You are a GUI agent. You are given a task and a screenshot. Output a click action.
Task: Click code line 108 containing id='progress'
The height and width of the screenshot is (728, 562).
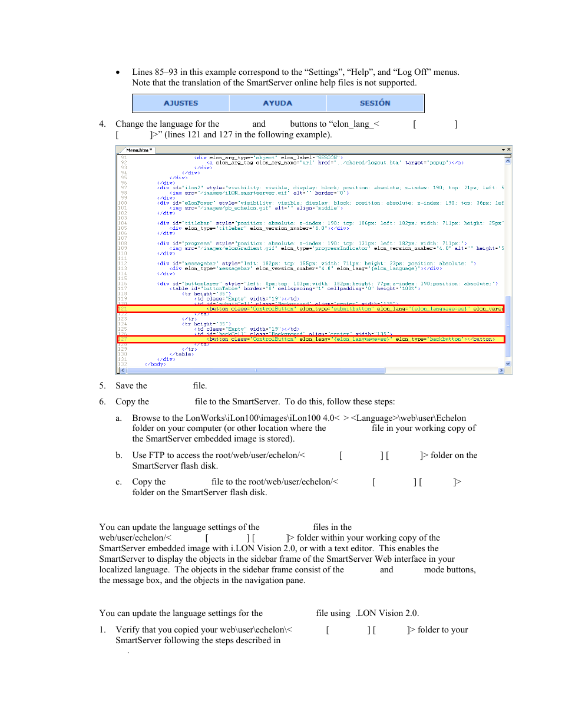312,243
